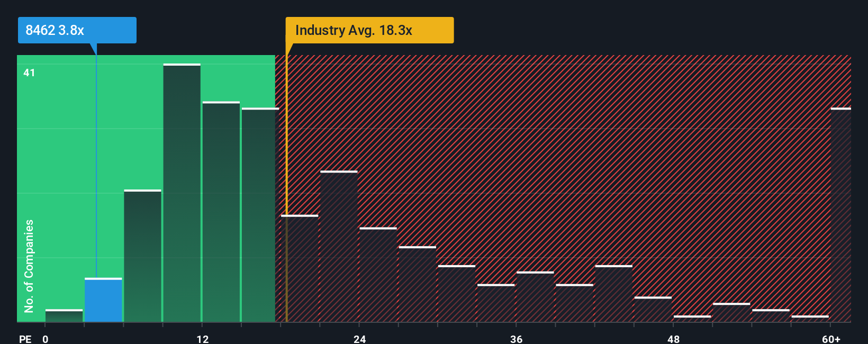
Task: Select the tallest bar near 41 companies
Action: (x=182, y=193)
